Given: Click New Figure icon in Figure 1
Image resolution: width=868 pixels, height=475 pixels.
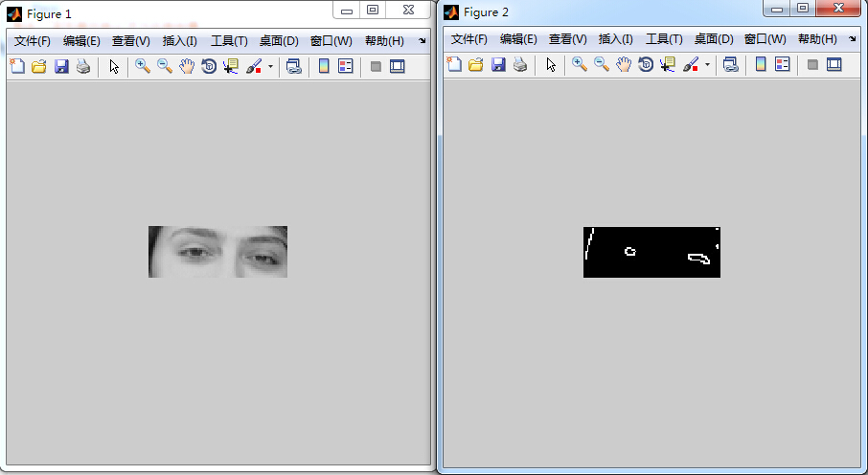Looking at the screenshot, I should click(17, 66).
